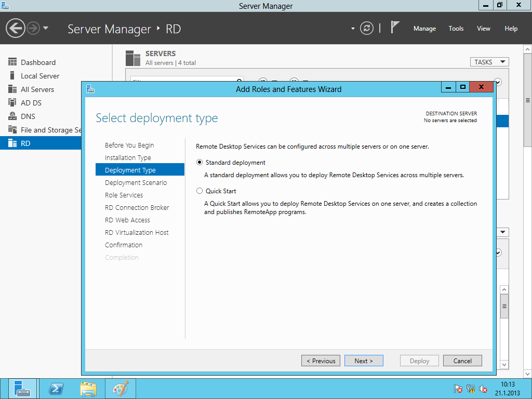Click the DNS icon in sidebar

[12, 116]
